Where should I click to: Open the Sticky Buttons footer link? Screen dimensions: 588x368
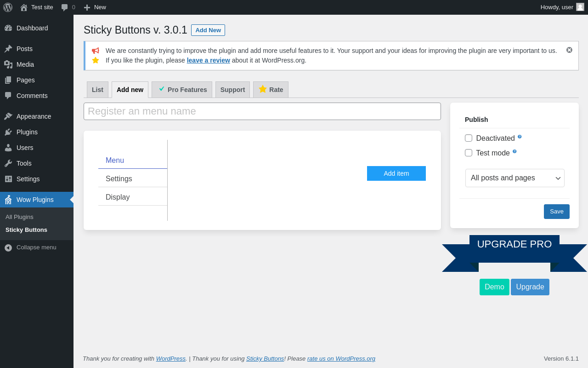[265, 359]
